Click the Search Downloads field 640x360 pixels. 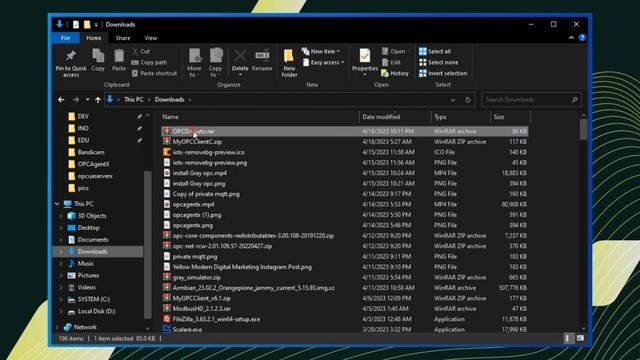point(531,100)
